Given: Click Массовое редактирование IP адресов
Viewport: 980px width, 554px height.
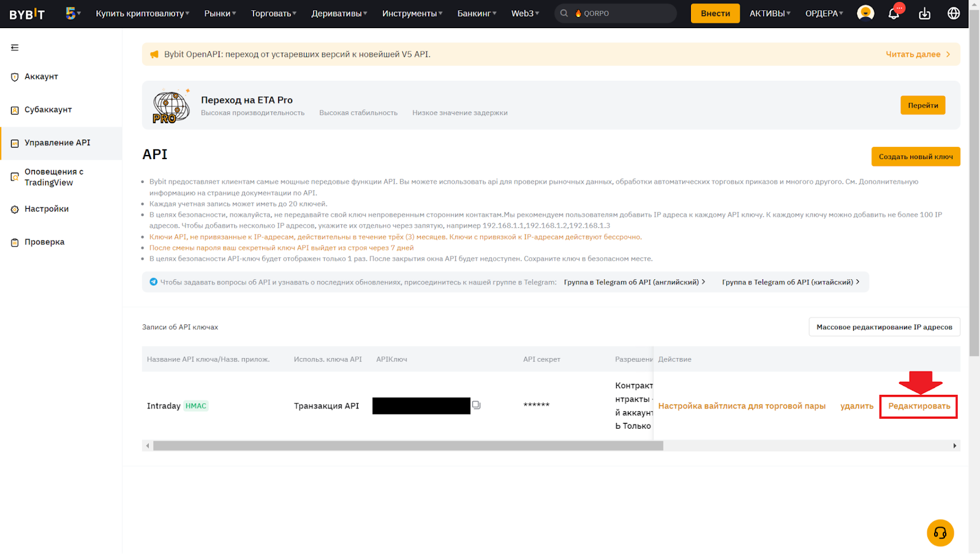Looking at the screenshot, I should [884, 327].
